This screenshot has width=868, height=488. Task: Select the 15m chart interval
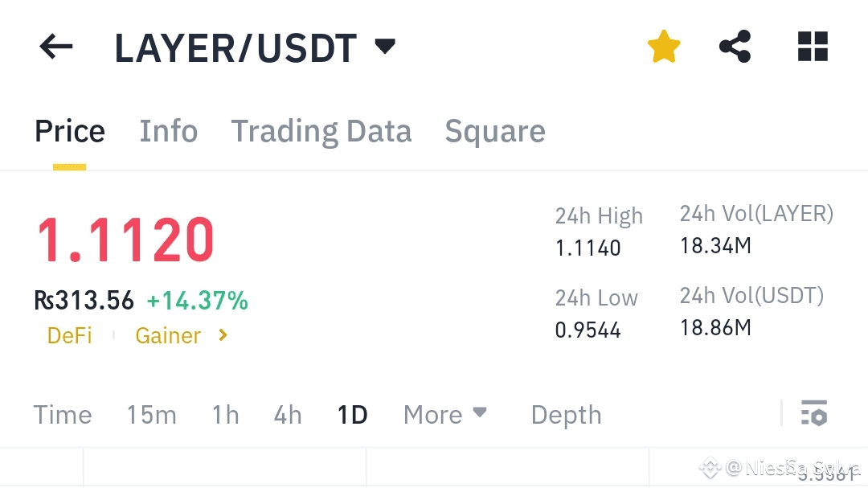(152, 415)
